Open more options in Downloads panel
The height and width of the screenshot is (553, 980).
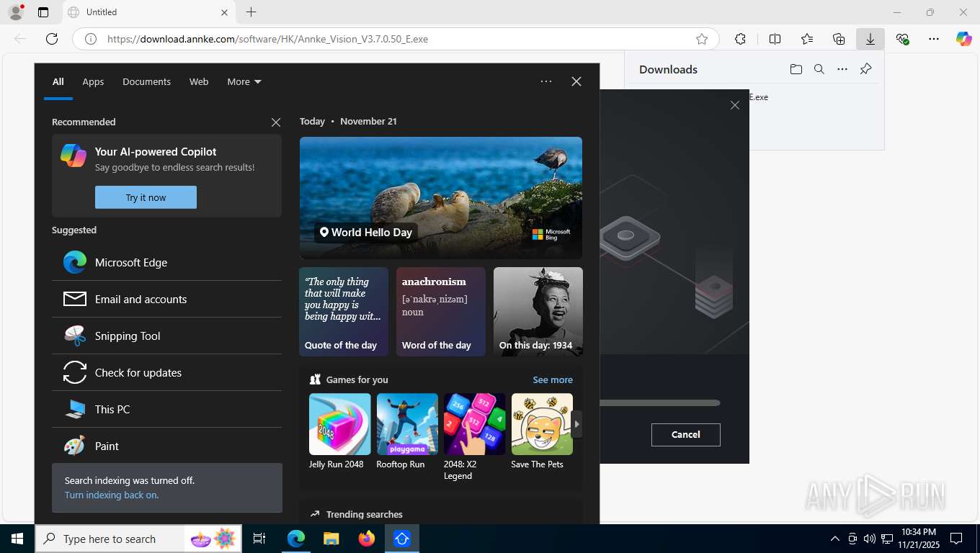click(842, 69)
